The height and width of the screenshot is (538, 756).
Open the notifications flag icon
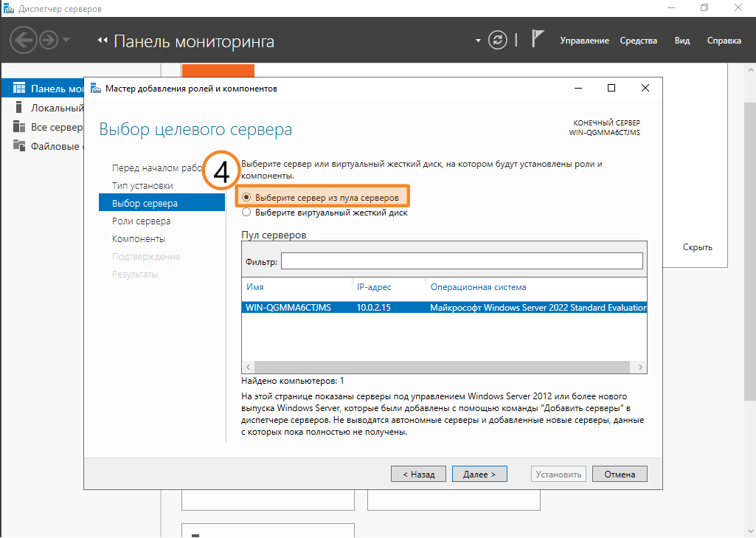(x=538, y=39)
